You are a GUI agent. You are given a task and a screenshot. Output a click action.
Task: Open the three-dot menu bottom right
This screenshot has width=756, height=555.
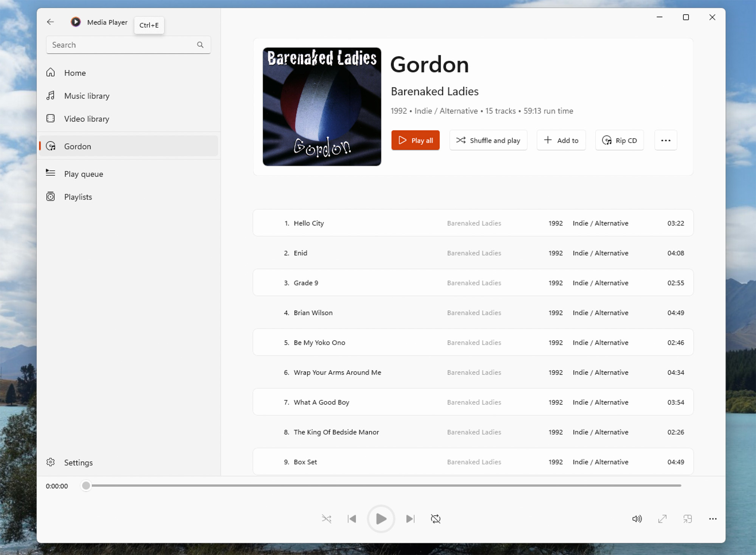pyautogui.click(x=713, y=519)
